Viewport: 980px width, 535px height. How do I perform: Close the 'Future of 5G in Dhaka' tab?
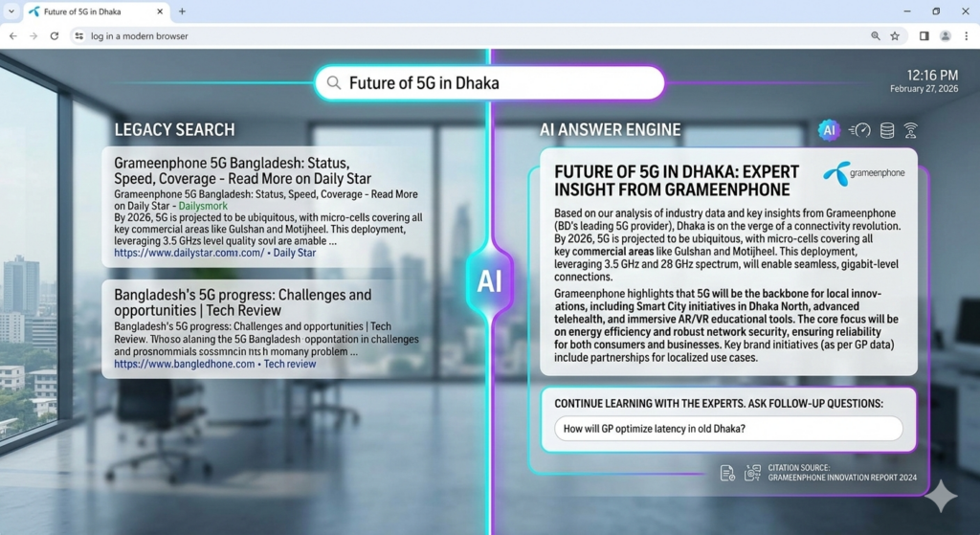point(160,11)
